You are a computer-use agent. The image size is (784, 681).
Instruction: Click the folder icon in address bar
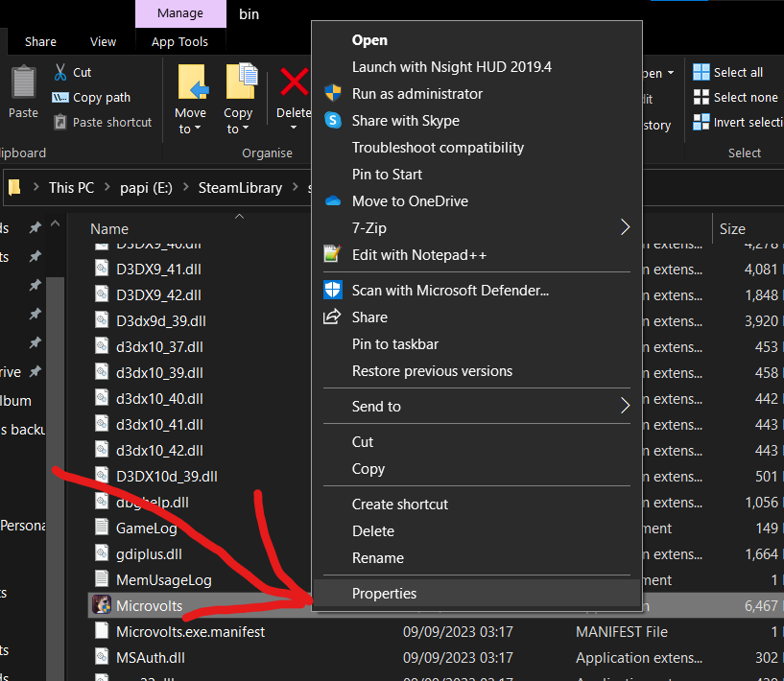coord(14,187)
